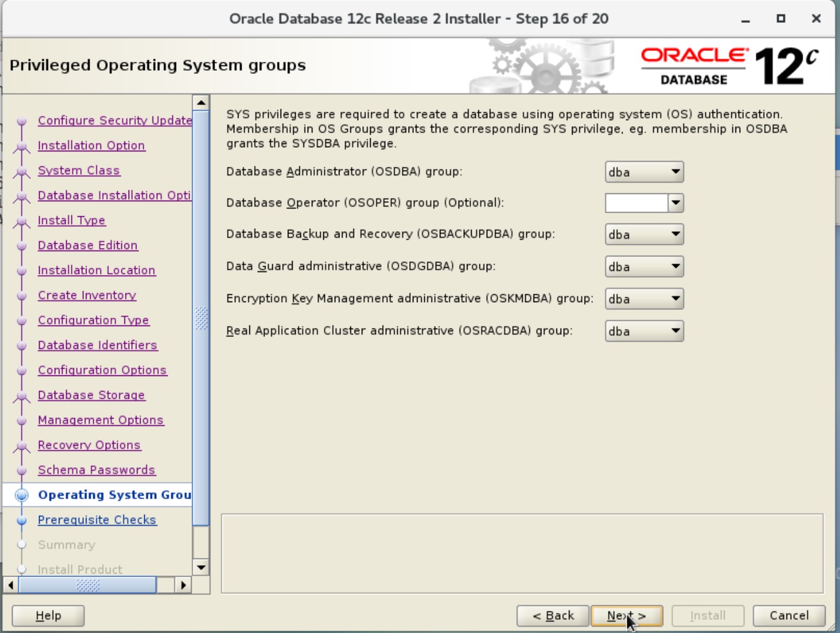Viewport: 840px width, 633px height.
Task: Click the Recovery Options step bullet icon
Action: [x=22, y=446]
